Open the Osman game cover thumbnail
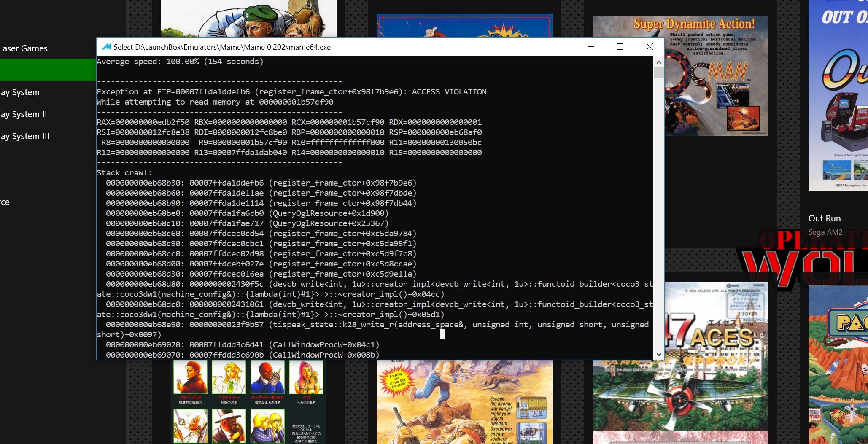 tap(716, 76)
